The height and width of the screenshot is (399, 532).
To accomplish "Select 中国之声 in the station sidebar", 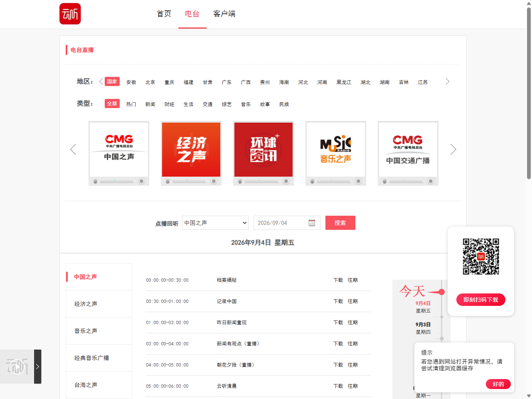I will coord(99,277).
